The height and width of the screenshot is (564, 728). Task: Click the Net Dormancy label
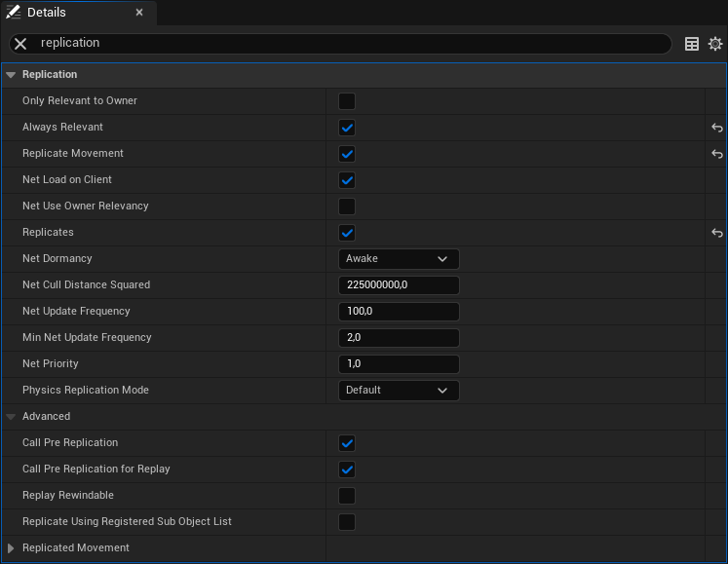57,258
